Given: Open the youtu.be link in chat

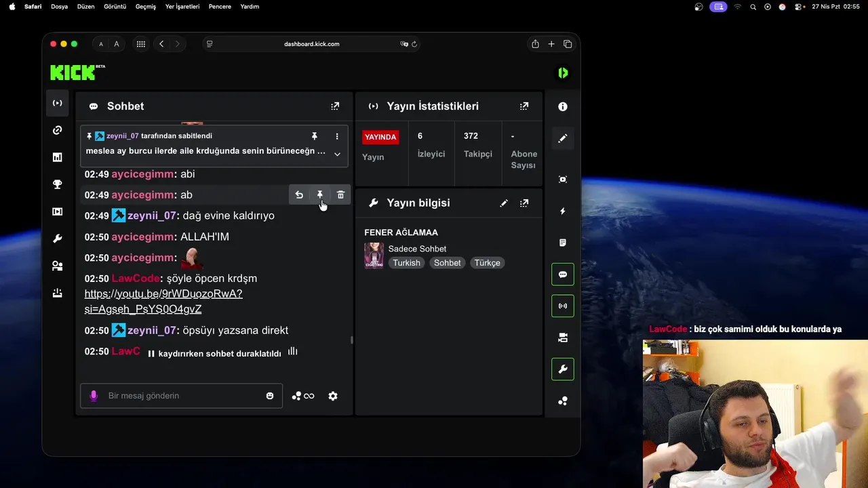Looking at the screenshot, I should (x=163, y=302).
